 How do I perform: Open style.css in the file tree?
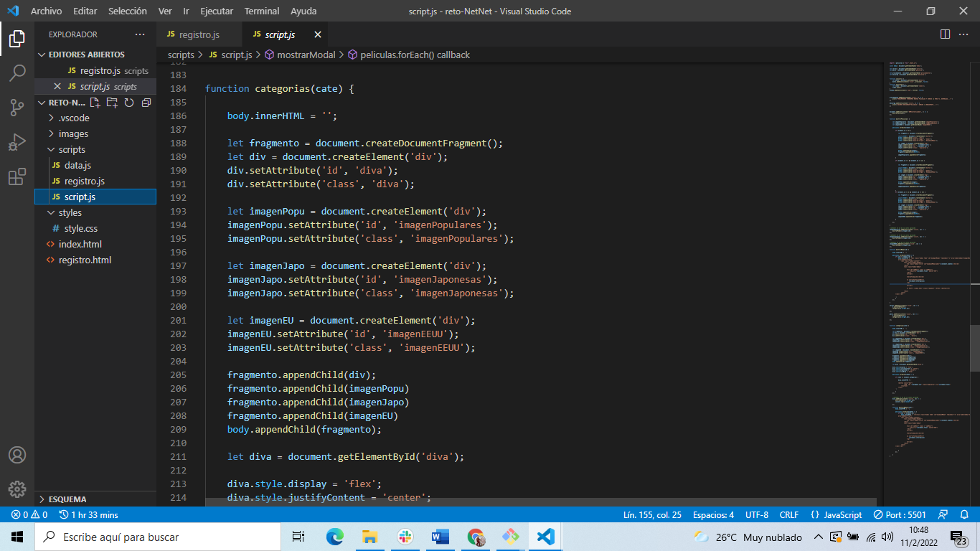pyautogui.click(x=95, y=228)
